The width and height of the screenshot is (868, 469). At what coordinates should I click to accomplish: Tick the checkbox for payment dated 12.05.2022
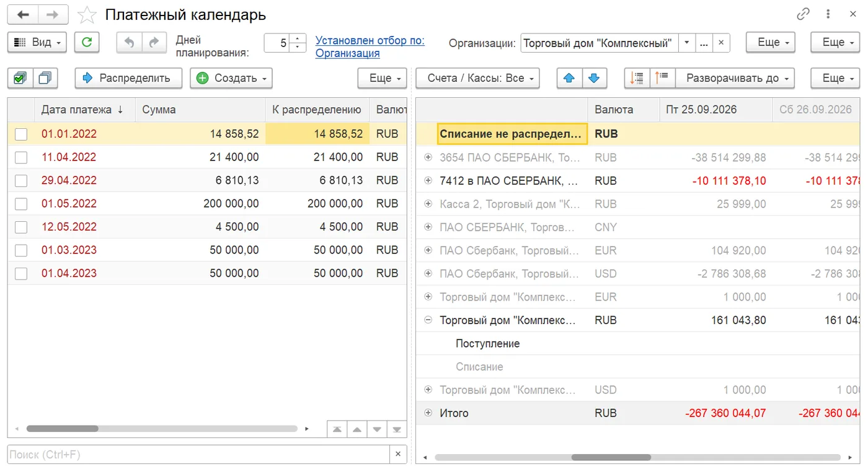point(21,227)
